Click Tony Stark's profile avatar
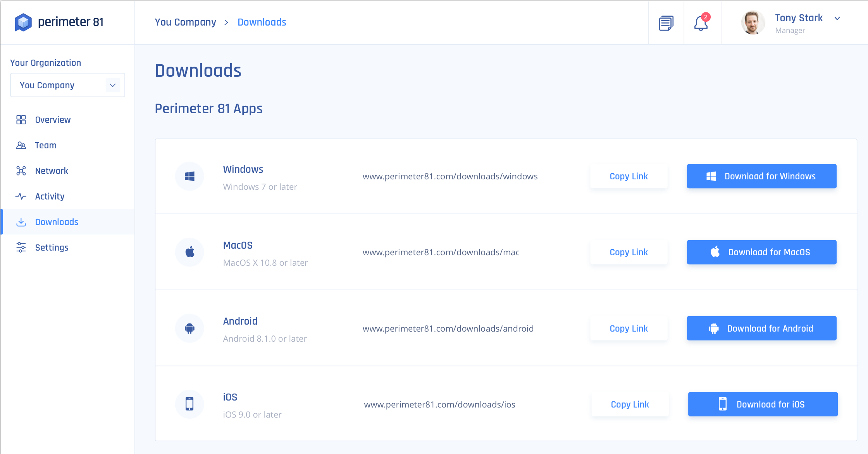Viewport: 868px width, 454px height. (753, 23)
